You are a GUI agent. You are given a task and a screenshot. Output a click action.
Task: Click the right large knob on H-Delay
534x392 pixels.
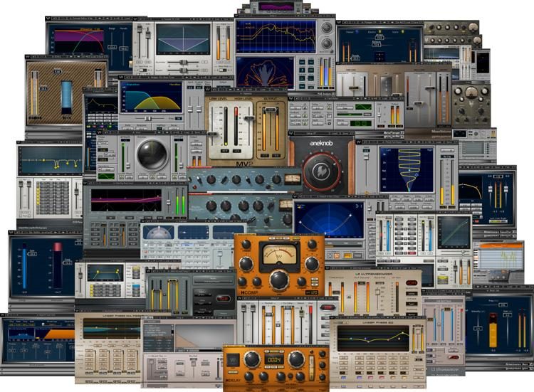coord(296,359)
